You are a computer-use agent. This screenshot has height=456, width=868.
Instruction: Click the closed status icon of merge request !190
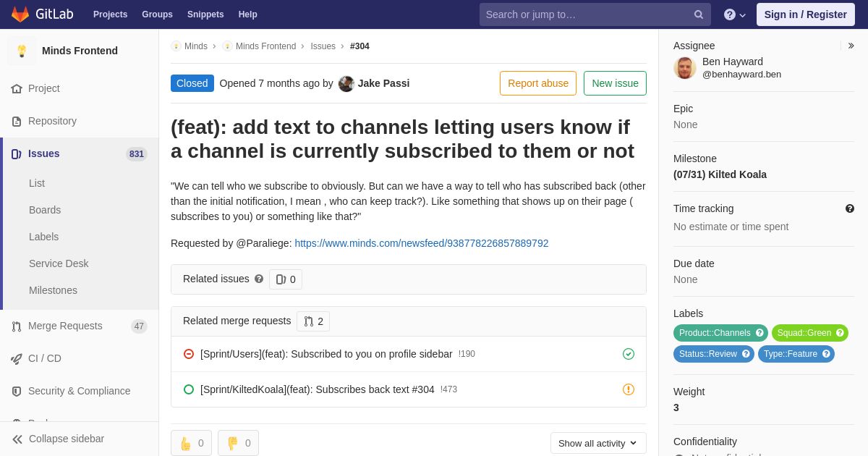(x=189, y=354)
